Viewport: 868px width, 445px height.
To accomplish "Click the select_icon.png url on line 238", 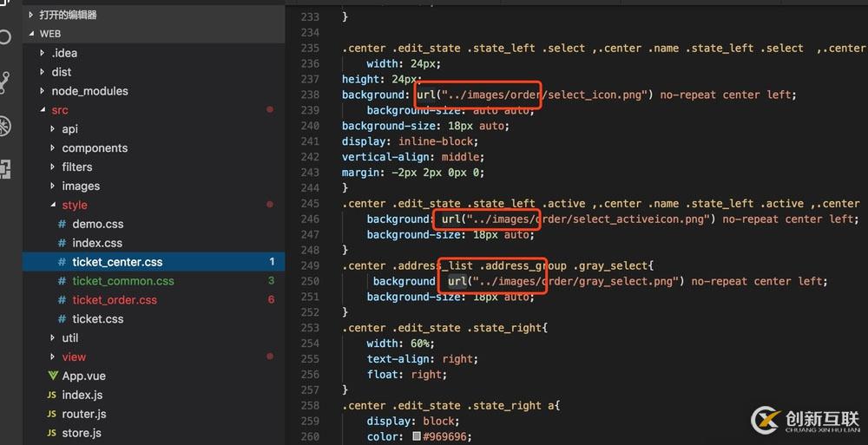I will [x=535, y=95].
